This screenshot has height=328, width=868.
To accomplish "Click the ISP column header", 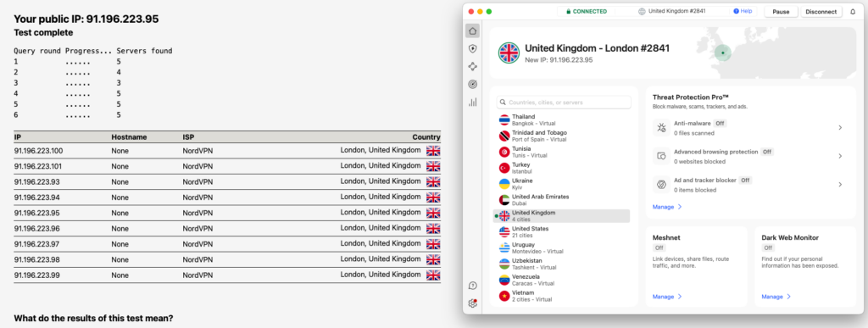I will (188, 137).
